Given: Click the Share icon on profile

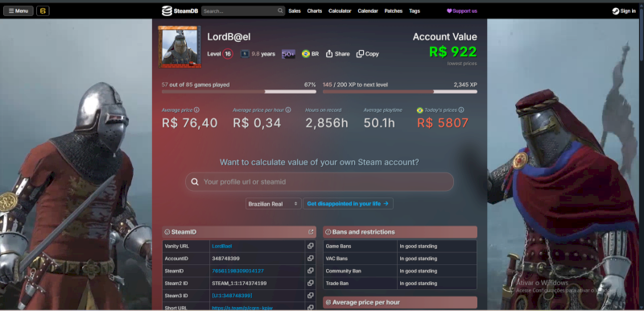Looking at the screenshot, I should (329, 54).
